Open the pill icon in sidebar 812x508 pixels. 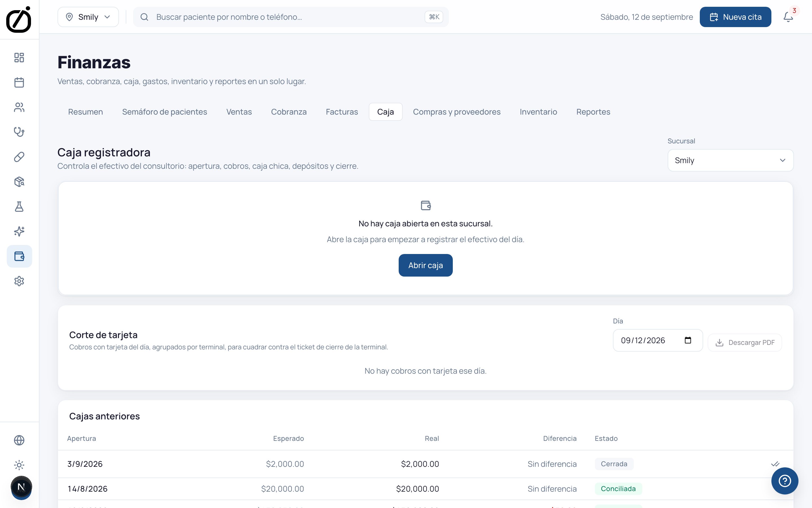[19, 157]
